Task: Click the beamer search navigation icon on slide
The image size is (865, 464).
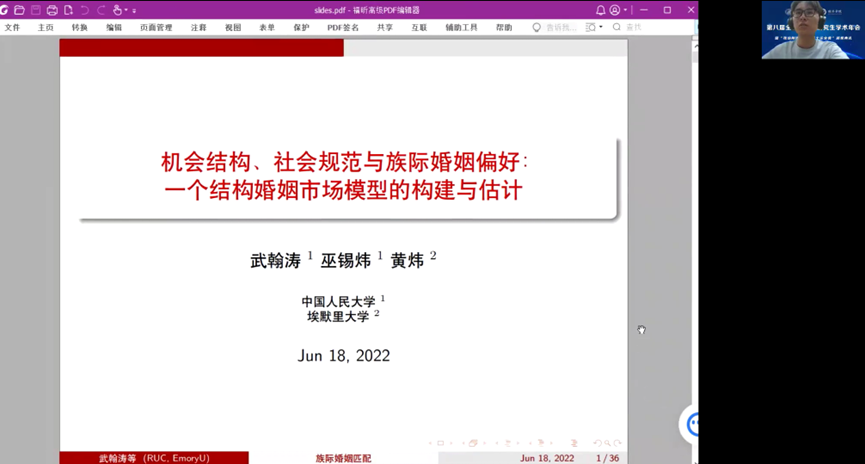Action: pyautogui.click(x=609, y=443)
